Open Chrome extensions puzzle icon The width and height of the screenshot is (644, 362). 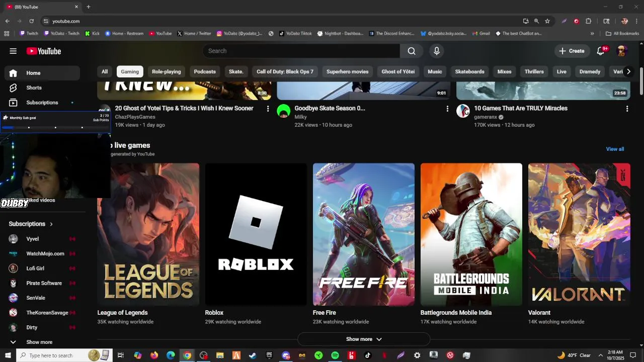589,21
